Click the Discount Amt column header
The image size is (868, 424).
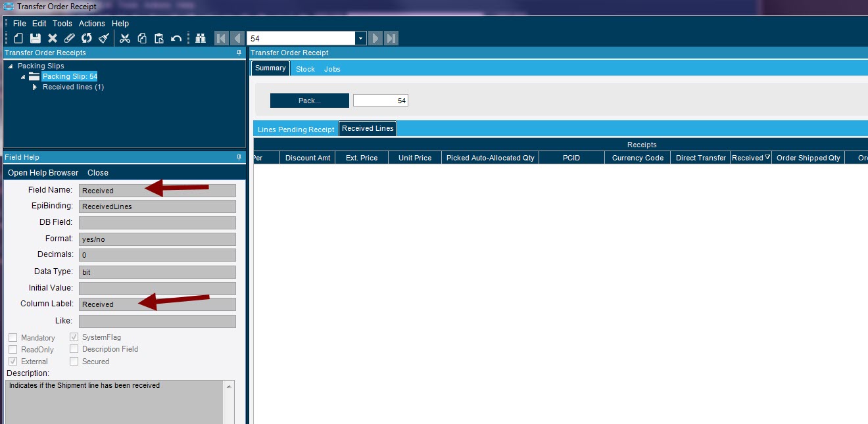coord(308,158)
